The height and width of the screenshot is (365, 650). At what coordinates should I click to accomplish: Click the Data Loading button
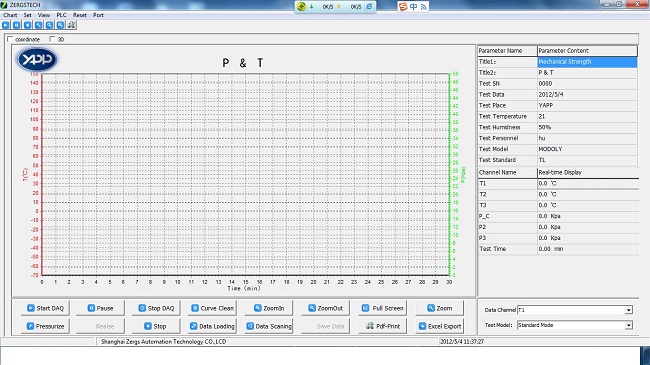(212, 326)
